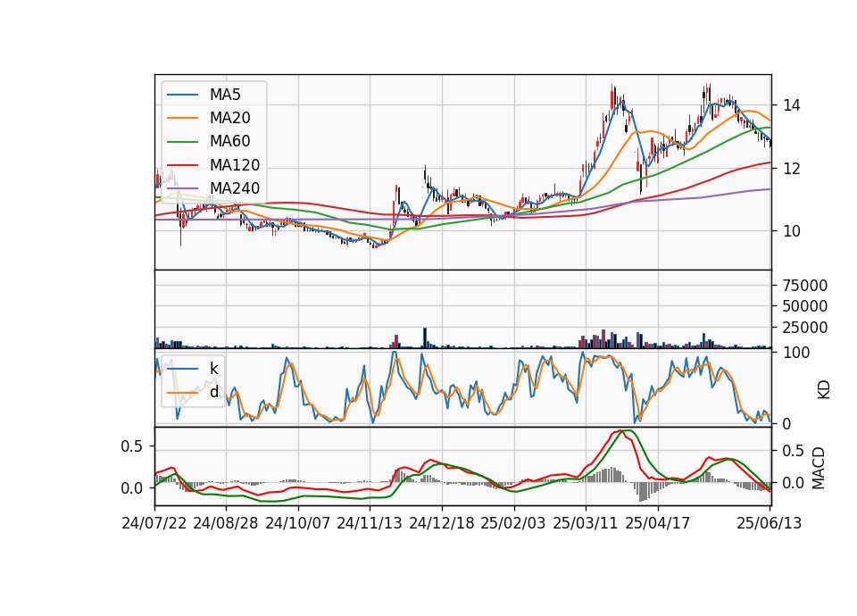Screen dimensions: 857x616
Task: Click the MA120 legend label
Action: click(235, 165)
